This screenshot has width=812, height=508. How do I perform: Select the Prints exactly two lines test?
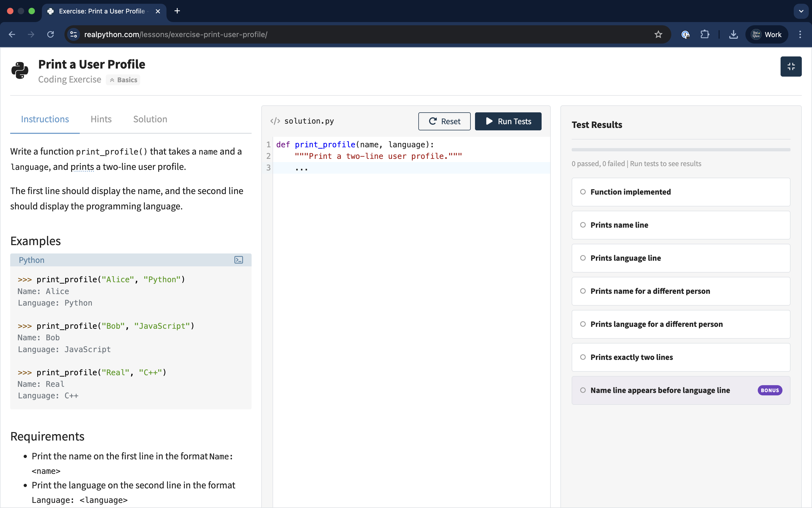tap(681, 357)
